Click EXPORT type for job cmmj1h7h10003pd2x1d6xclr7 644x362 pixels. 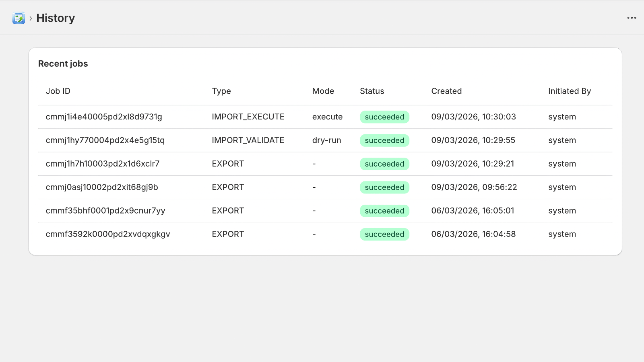[x=228, y=164]
